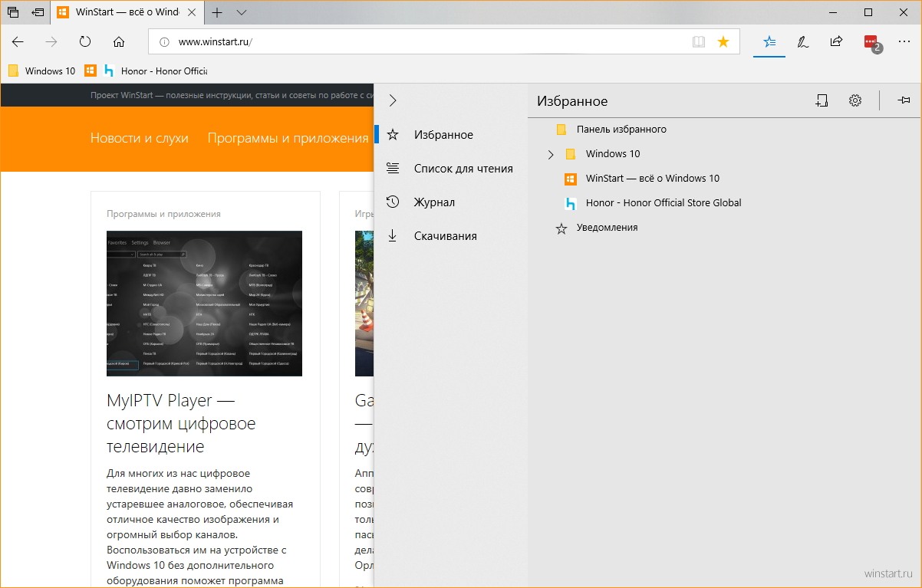Click the reading list icon in the sidebar
This screenshot has height=588, width=922.
click(393, 169)
